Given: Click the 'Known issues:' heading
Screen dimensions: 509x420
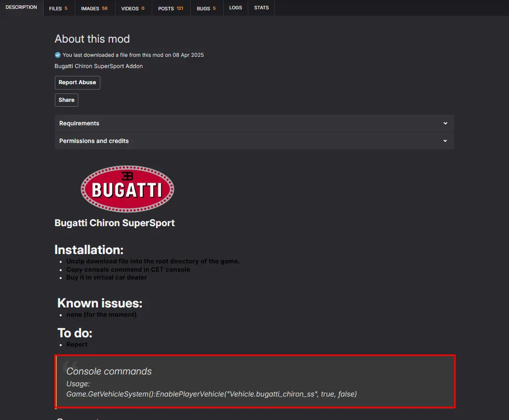Looking at the screenshot, I should pyautogui.click(x=100, y=303).
